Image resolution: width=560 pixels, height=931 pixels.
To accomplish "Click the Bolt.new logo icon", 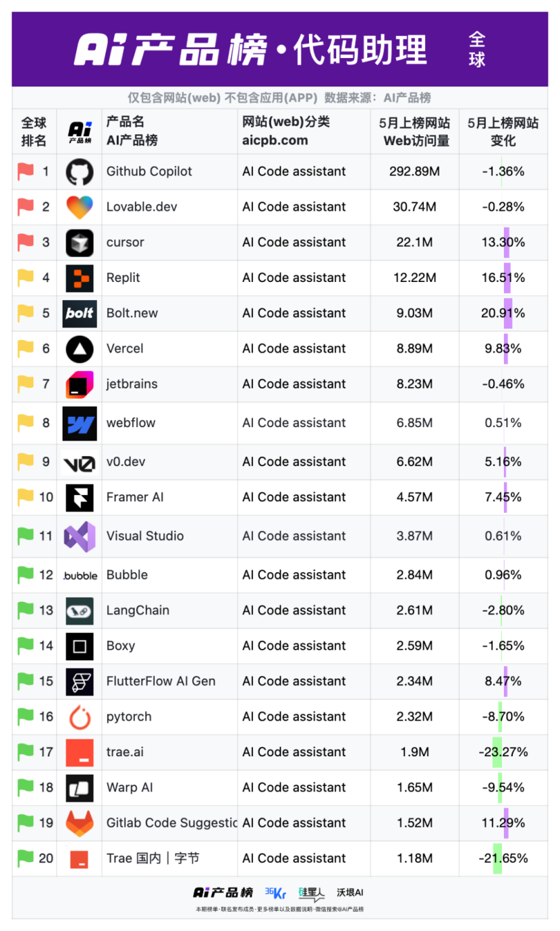I will [80, 314].
